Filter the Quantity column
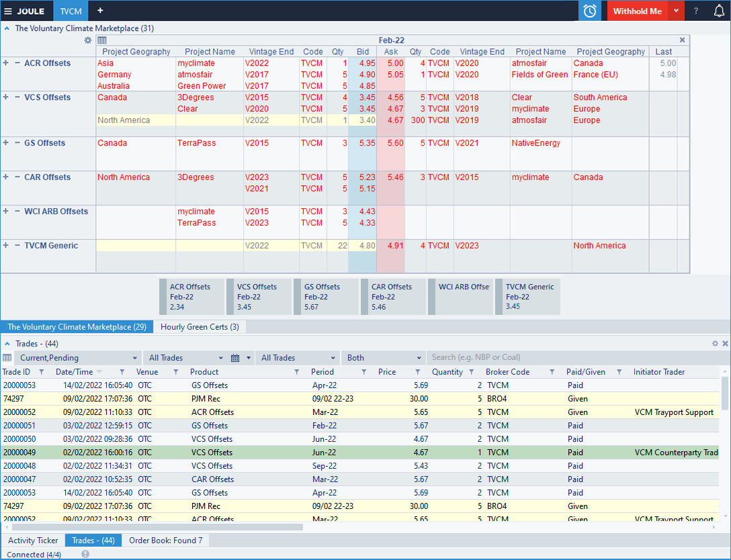 tap(472, 372)
